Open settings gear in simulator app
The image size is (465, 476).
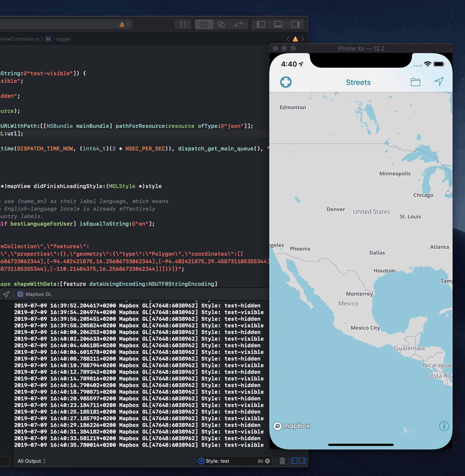(x=286, y=82)
